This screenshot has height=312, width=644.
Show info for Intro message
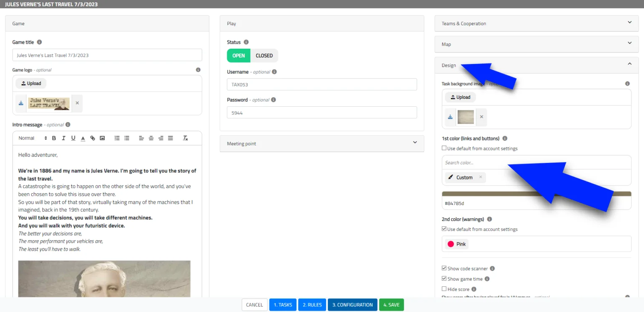pos(68,125)
